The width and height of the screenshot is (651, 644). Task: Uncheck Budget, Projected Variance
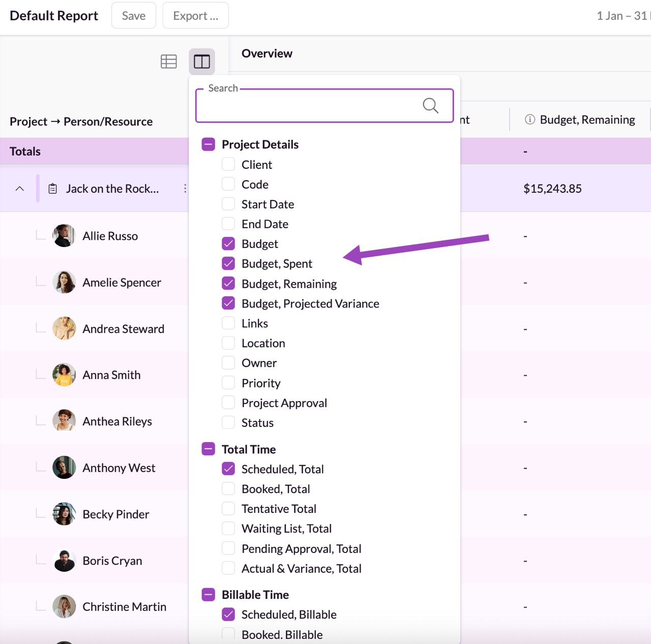229,303
